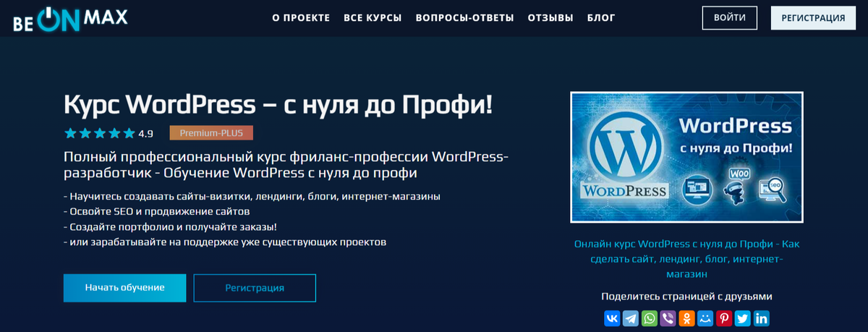Share the page via Viber
Image resolution: width=868 pixels, height=332 pixels.
pyautogui.click(x=668, y=318)
